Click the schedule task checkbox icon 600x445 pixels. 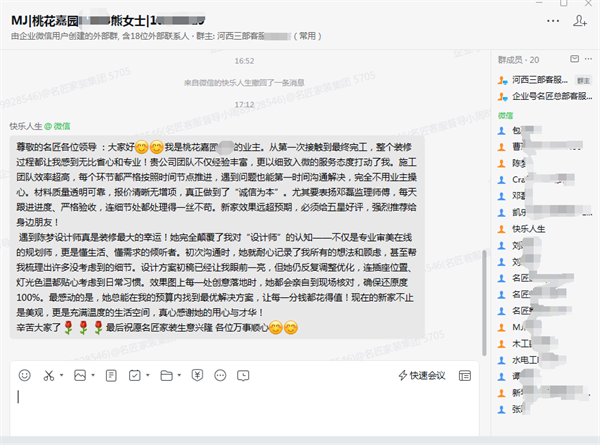tap(135, 375)
